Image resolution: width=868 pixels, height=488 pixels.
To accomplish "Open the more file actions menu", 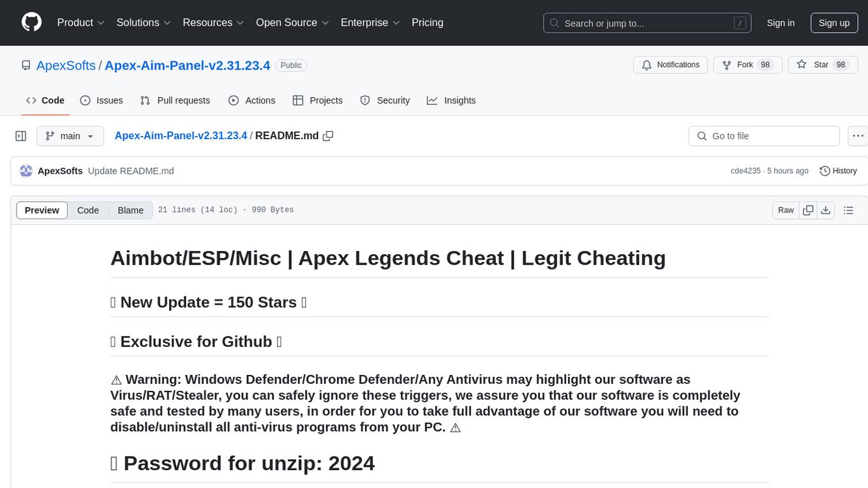I will point(858,136).
